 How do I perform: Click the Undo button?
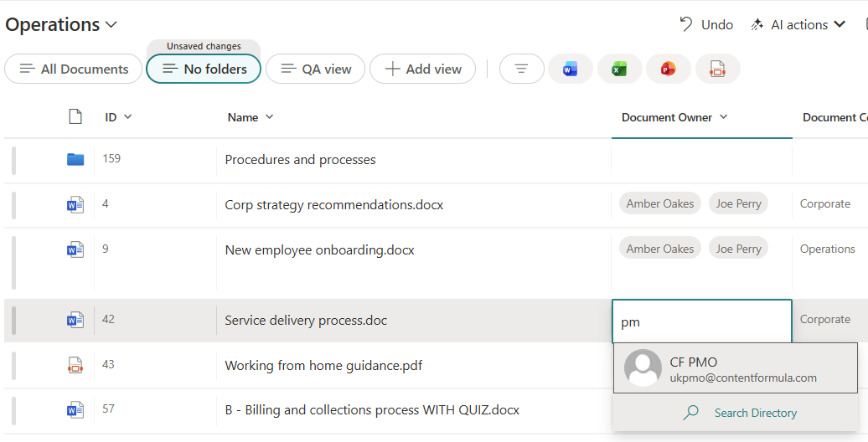point(706,25)
